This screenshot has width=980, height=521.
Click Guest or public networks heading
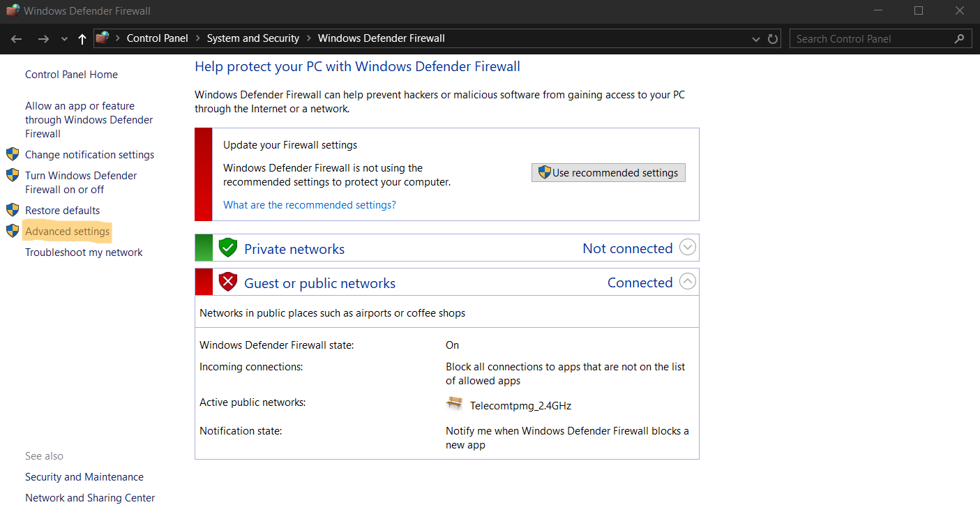pyautogui.click(x=319, y=283)
